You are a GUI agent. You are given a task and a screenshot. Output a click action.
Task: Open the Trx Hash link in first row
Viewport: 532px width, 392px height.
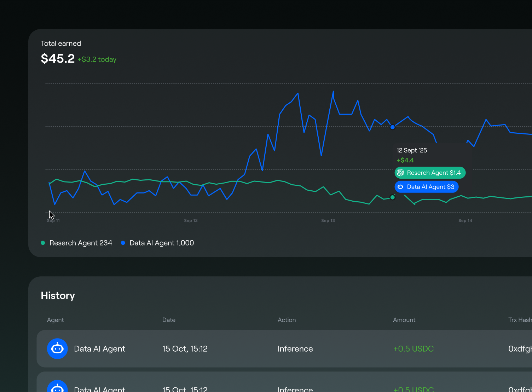520,349
